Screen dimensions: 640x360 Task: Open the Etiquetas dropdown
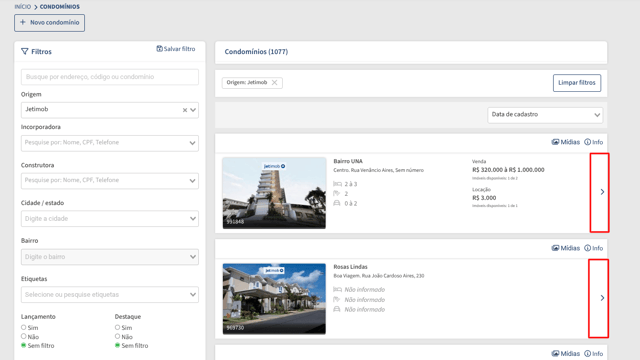click(x=110, y=295)
